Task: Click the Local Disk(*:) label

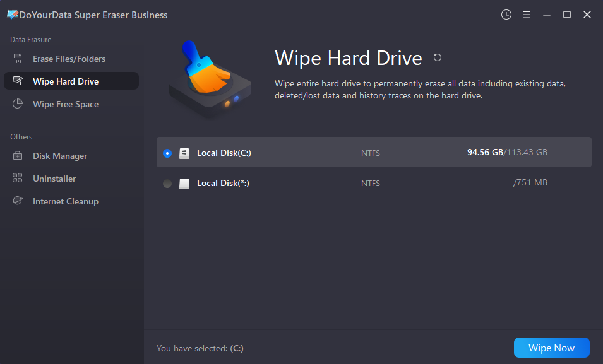Action: (223, 184)
